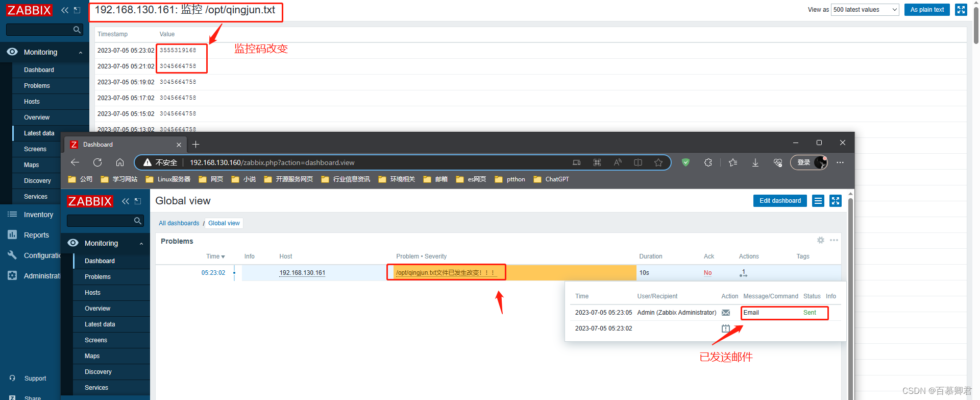This screenshot has height=400, width=980.
Task: Open the browser settings three-dots menu
Action: pyautogui.click(x=840, y=162)
